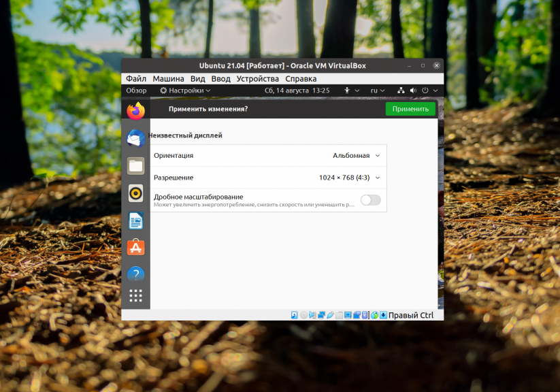Open the Файл menu
The image size is (560, 392).
(x=136, y=79)
